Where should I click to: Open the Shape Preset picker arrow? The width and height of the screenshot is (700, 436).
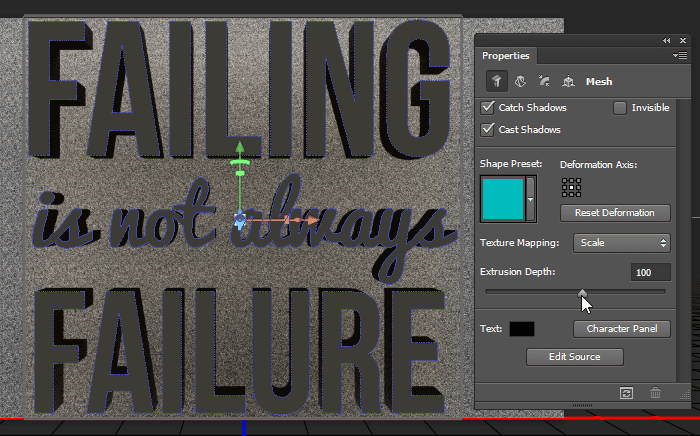click(x=530, y=199)
